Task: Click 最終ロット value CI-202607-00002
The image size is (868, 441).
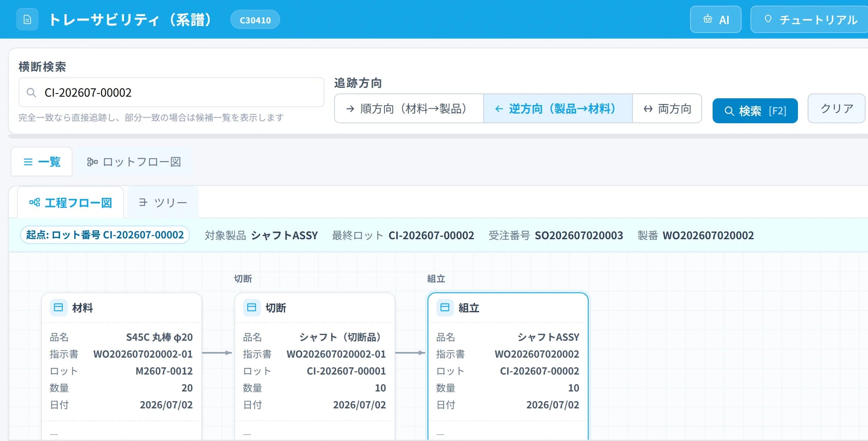Action: 431,235
